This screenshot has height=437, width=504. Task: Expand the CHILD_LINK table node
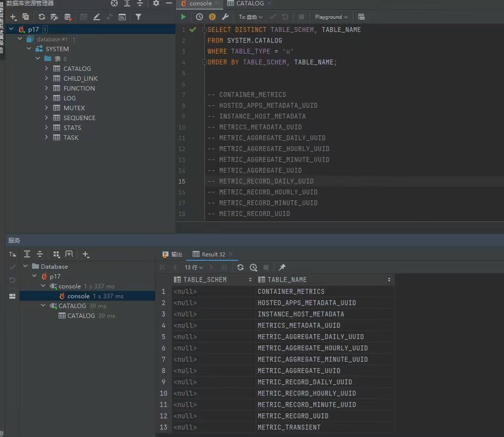46,78
